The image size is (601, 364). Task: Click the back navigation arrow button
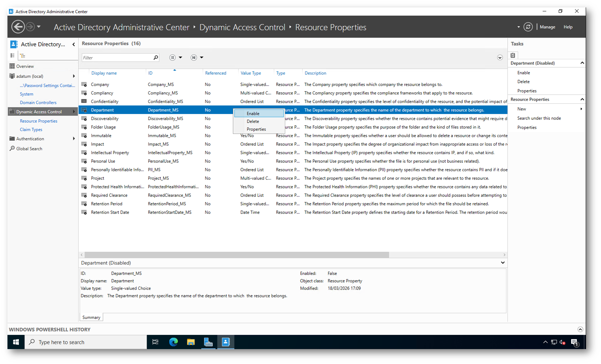[x=18, y=27]
